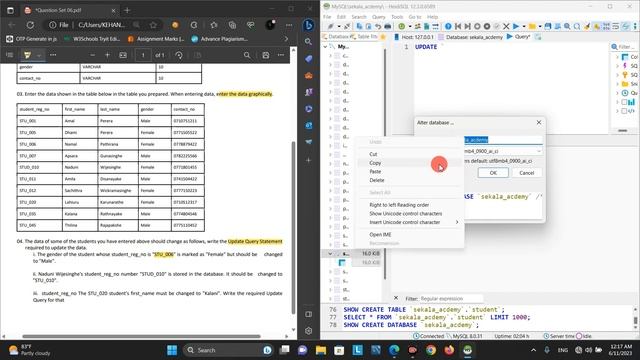Click go to last row icon
The height and width of the screenshot is (360, 640).
tap(467, 27)
